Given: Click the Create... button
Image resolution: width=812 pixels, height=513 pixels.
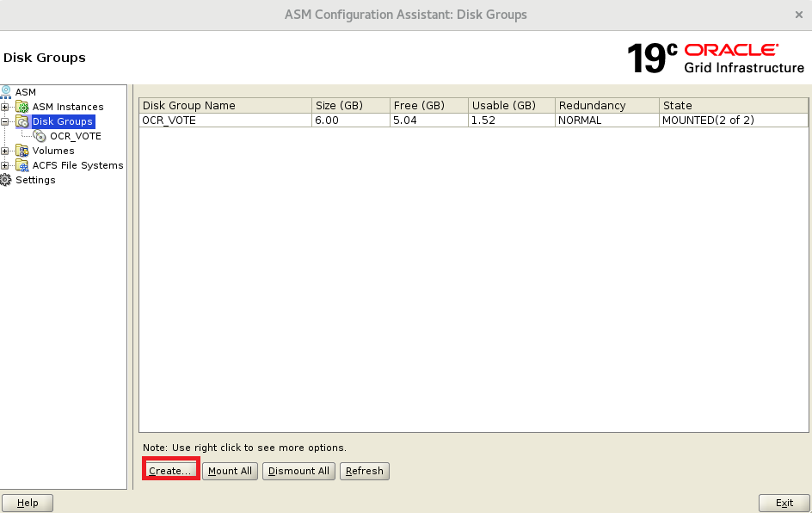Looking at the screenshot, I should (x=171, y=471).
